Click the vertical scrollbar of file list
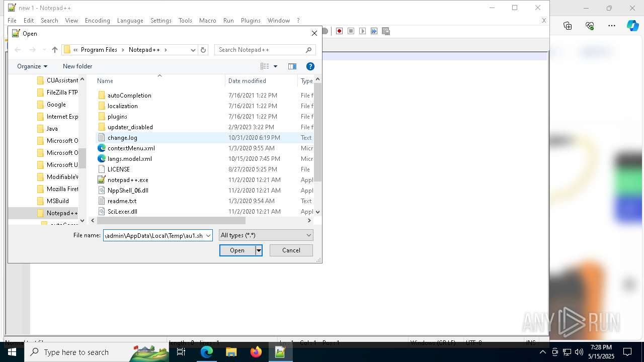Screen dimensions: 644x362 (x=317, y=132)
